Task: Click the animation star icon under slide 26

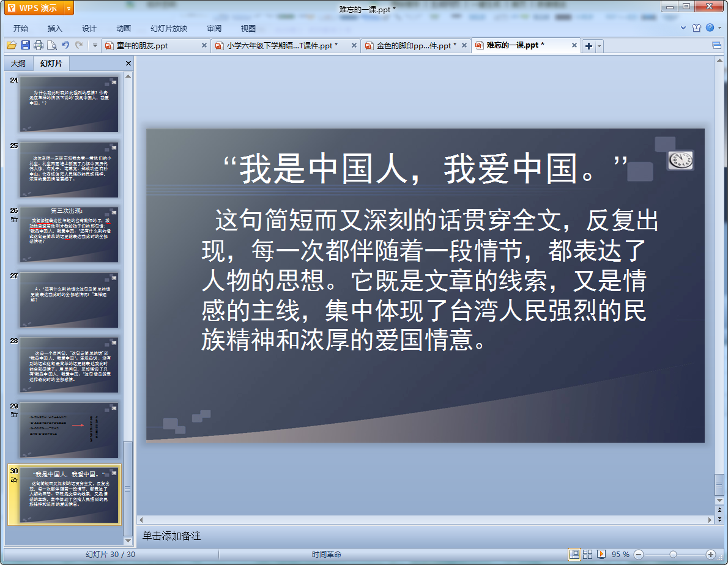Action: (14, 219)
